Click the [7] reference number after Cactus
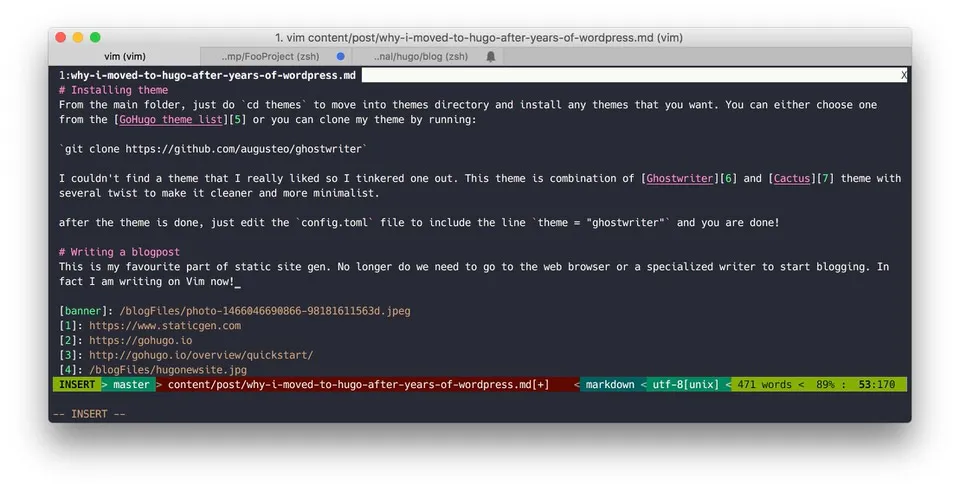Viewport: 960px width, 492px height. point(825,178)
